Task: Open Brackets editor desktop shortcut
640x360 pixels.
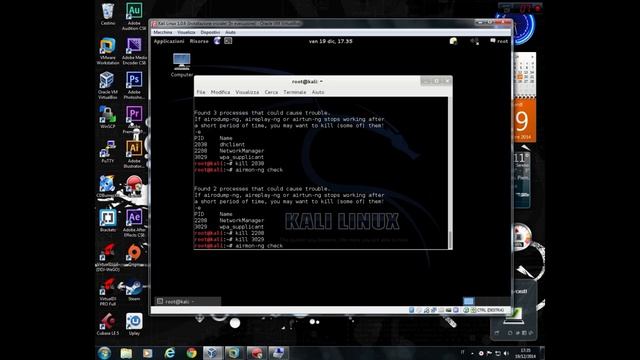Action: tap(108, 220)
